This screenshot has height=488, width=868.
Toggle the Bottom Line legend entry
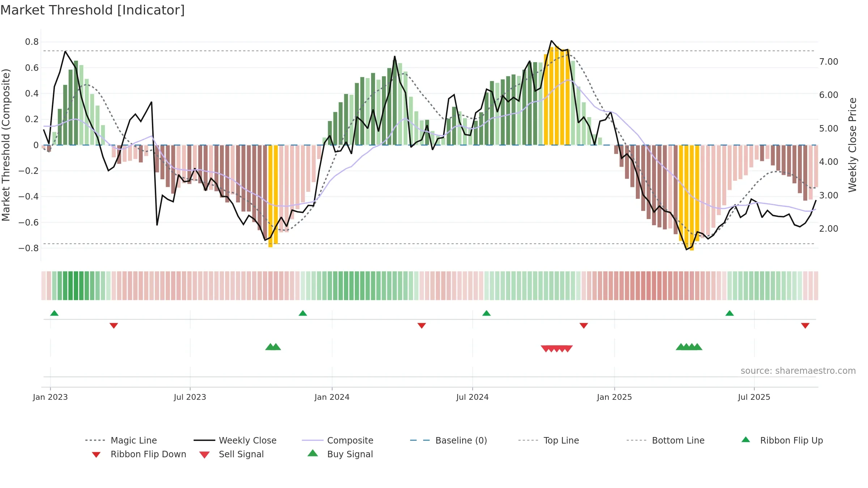click(665, 440)
